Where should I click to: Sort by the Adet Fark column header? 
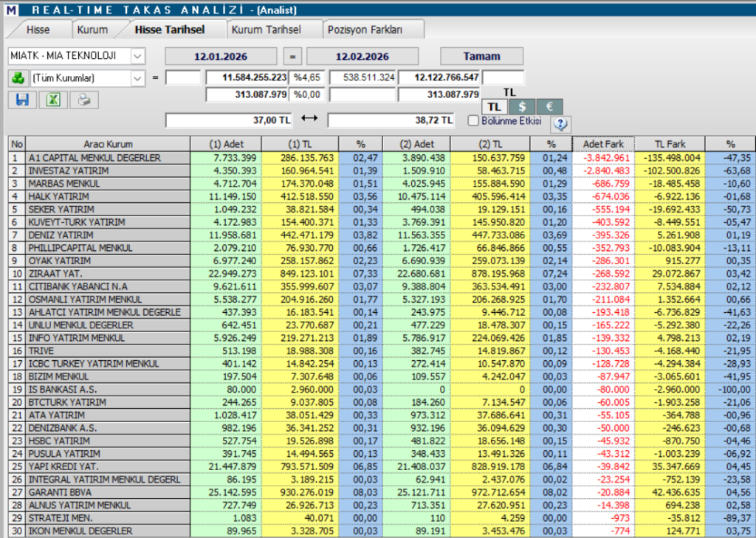coord(603,144)
